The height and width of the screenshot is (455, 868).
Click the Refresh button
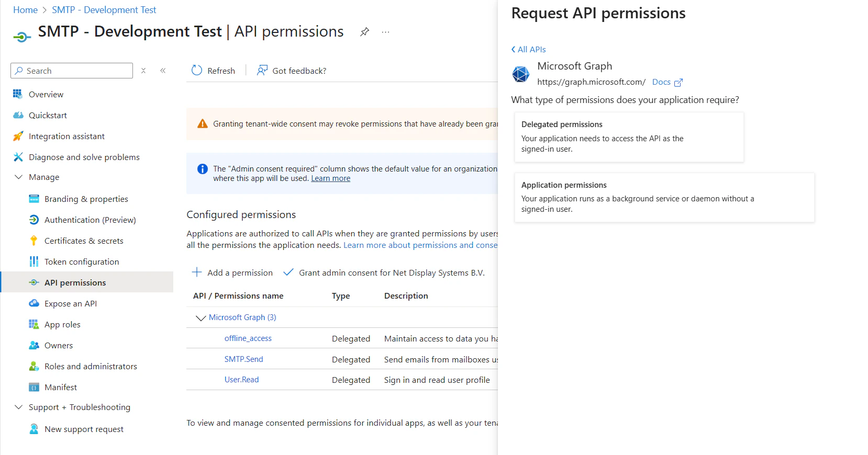[x=214, y=71]
